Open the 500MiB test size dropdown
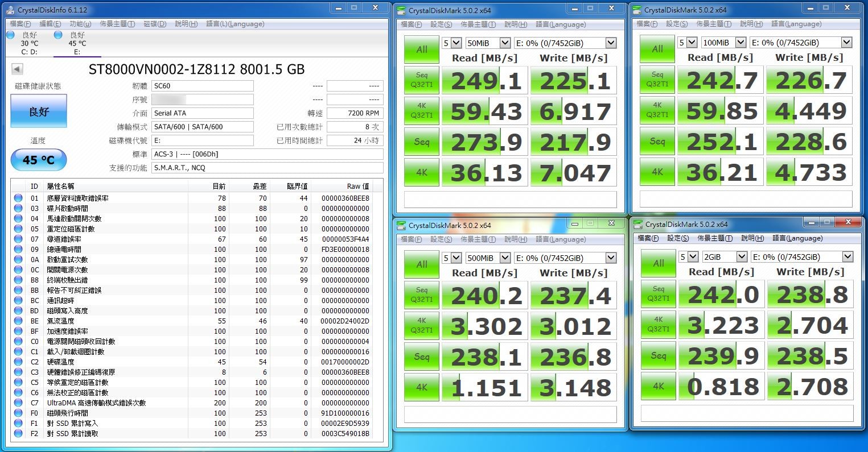Image resolution: width=868 pixels, height=452 pixels. 488,258
